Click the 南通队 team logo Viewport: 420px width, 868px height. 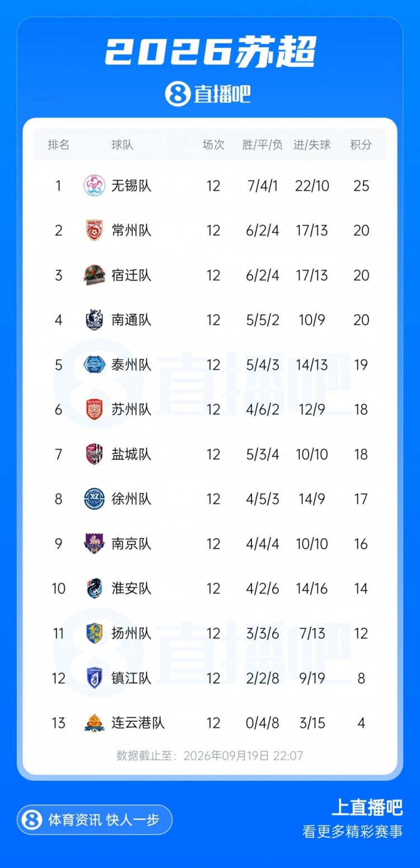click(94, 320)
